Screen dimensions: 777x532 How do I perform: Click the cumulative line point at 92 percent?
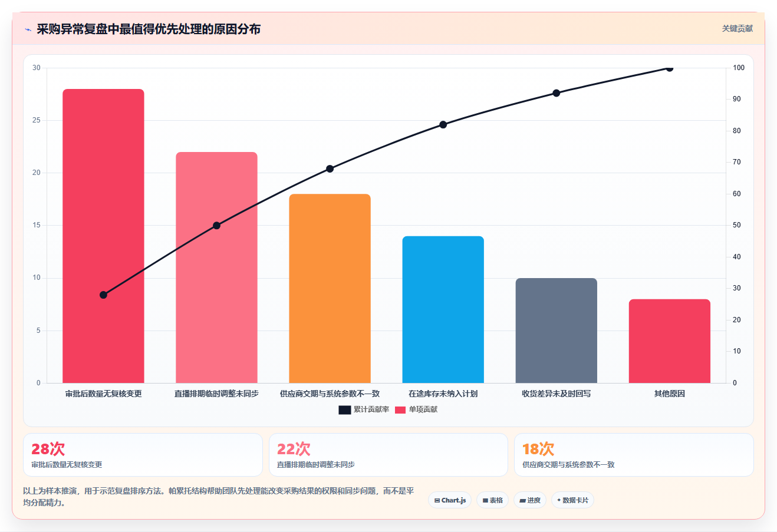tap(556, 93)
